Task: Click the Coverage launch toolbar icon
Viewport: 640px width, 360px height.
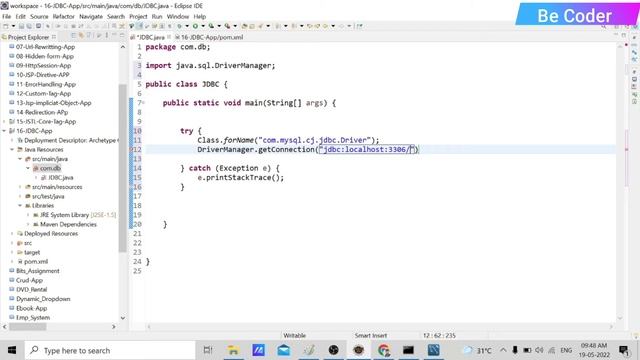Action: click(x=211, y=26)
